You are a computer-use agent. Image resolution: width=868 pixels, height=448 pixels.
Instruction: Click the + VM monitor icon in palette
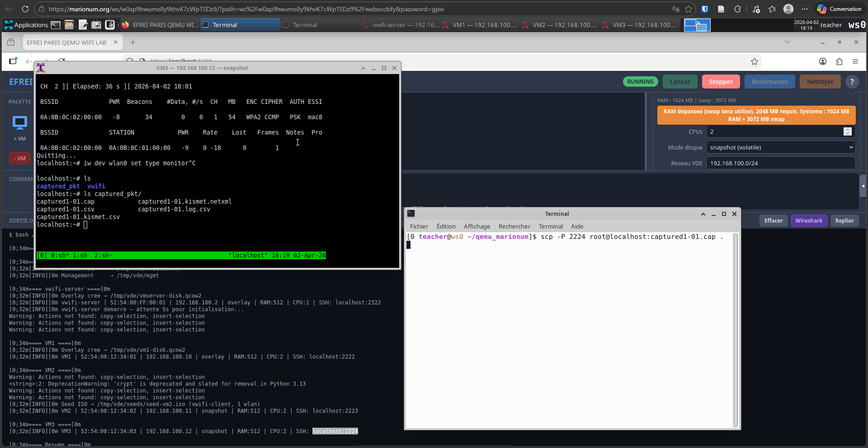[19, 123]
